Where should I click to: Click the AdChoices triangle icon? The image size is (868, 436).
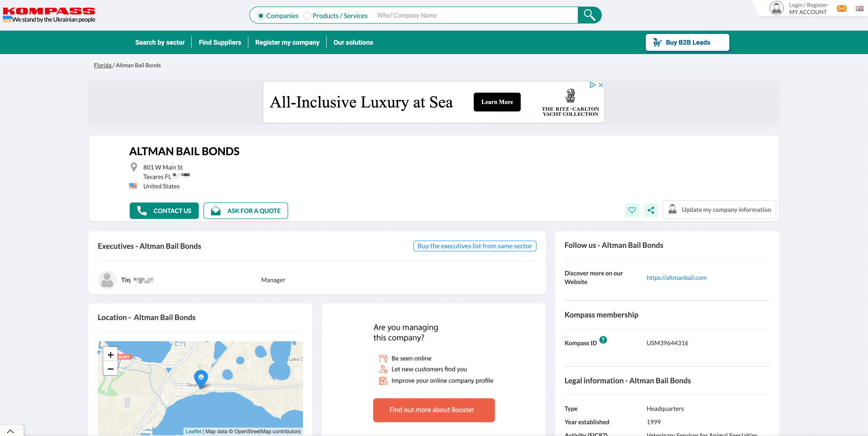click(x=592, y=85)
